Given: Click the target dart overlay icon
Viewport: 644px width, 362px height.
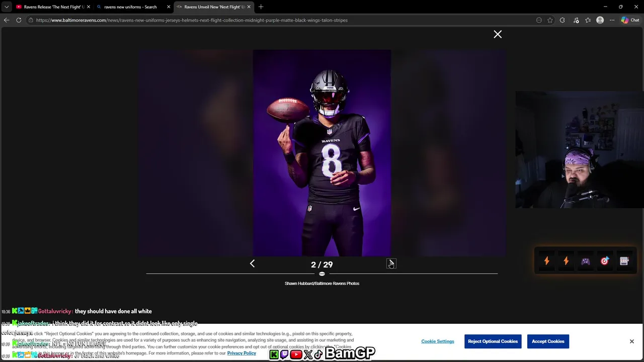Looking at the screenshot, I should click(x=605, y=261).
